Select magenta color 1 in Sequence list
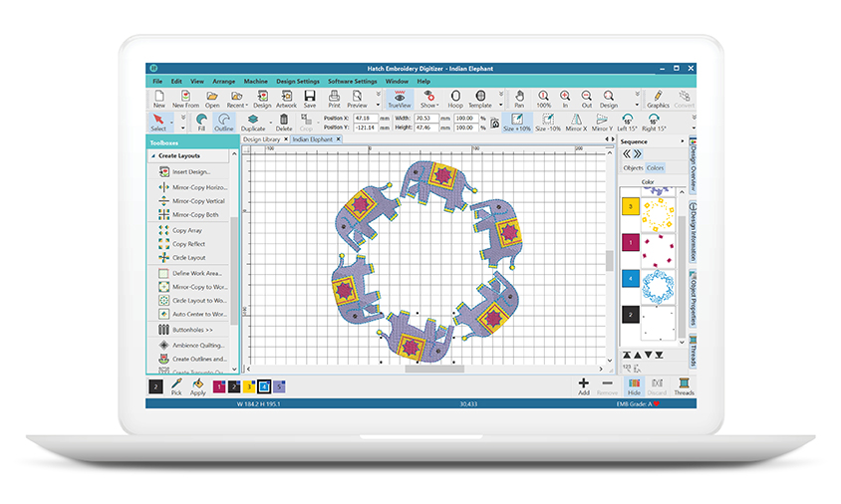Viewport: 841px width, 504px height. pos(631,242)
